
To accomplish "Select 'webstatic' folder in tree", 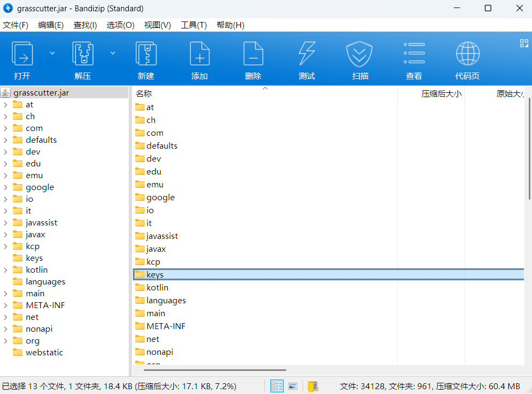I will coord(38,353).
